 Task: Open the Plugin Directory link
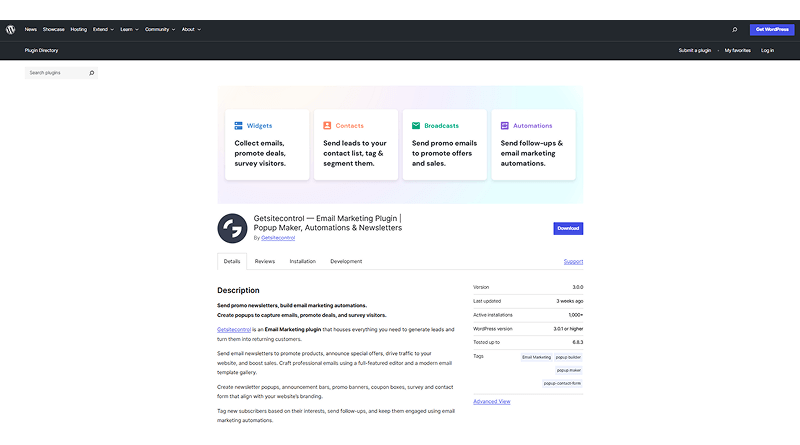click(x=41, y=51)
